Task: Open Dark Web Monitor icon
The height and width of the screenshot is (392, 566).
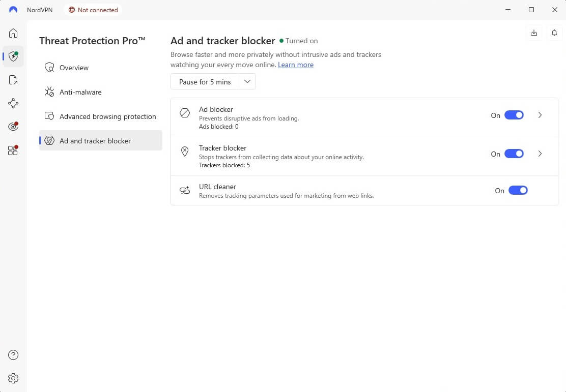Action: click(x=13, y=127)
